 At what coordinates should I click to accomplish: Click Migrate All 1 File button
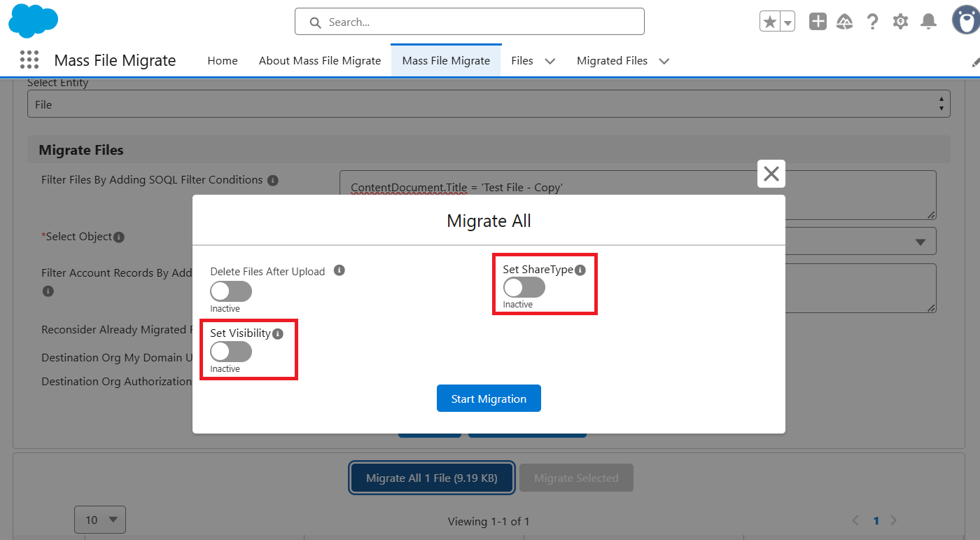[x=432, y=478]
